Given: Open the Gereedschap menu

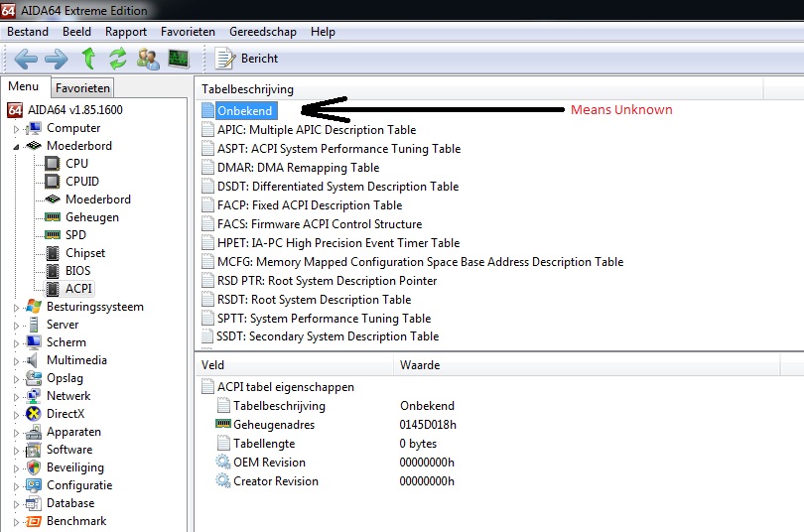Looking at the screenshot, I should click(x=262, y=32).
